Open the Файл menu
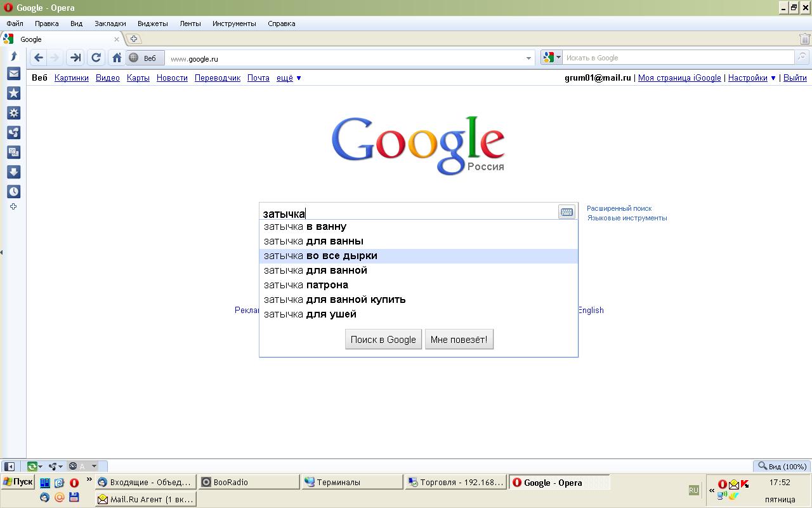 click(15, 23)
